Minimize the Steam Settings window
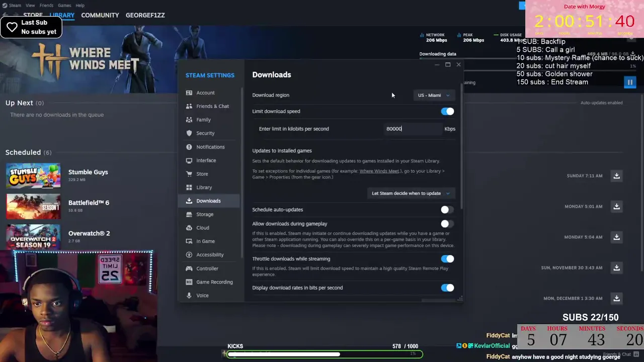The height and width of the screenshot is (362, 644). tap(437, 65)
